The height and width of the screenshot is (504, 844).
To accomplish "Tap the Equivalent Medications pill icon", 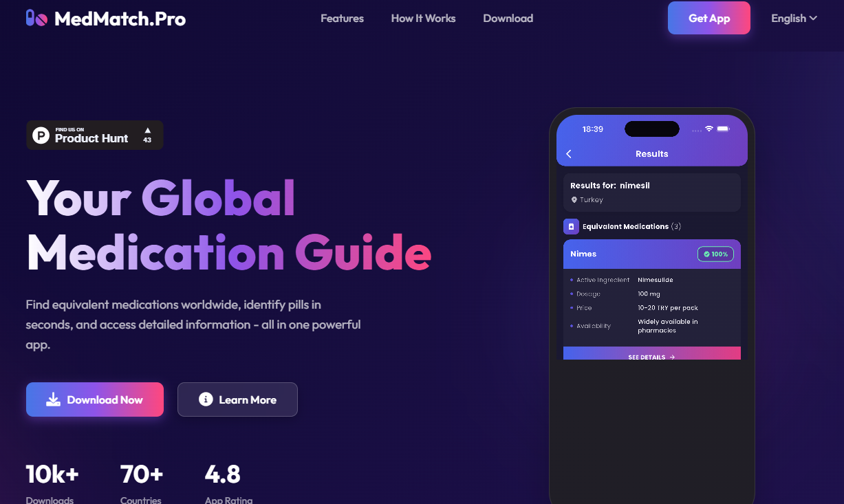I will point(571,226).
